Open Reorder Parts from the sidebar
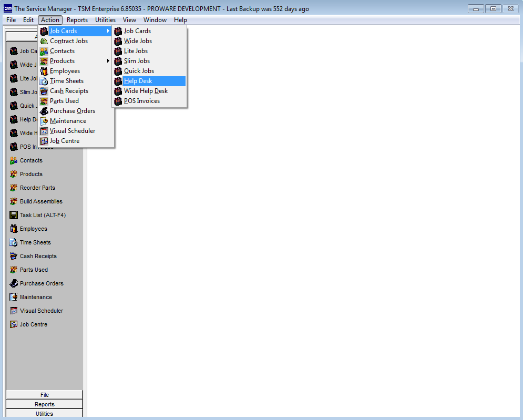The width and height of the screenshot is (523, 420). (37, 188)
